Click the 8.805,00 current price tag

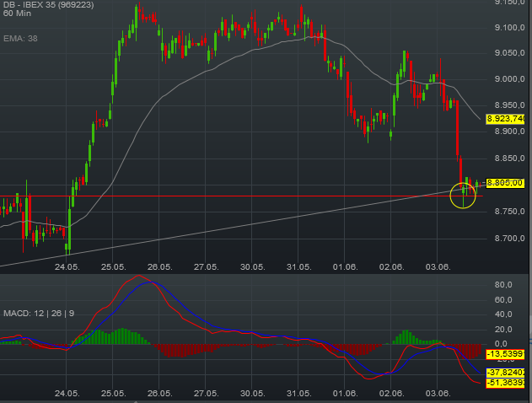tap(506, 182)
